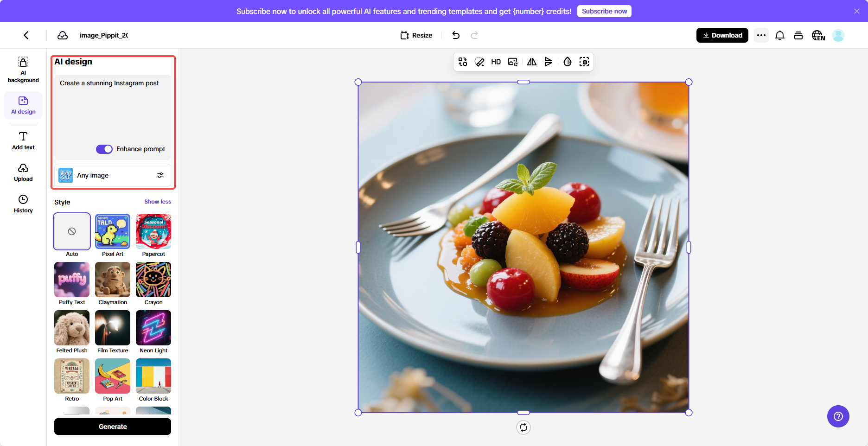Screen dimensions: 868x446
Task: Select the magic eraser tool
Action: pos(479,62)
